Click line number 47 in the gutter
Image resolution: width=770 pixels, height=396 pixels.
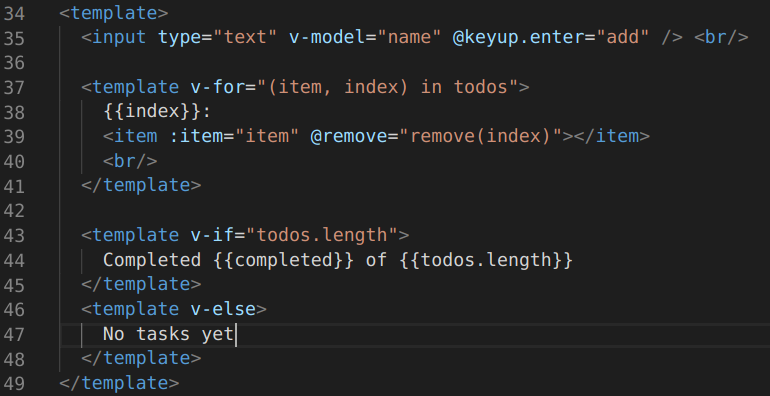click(x=14, y=334)
